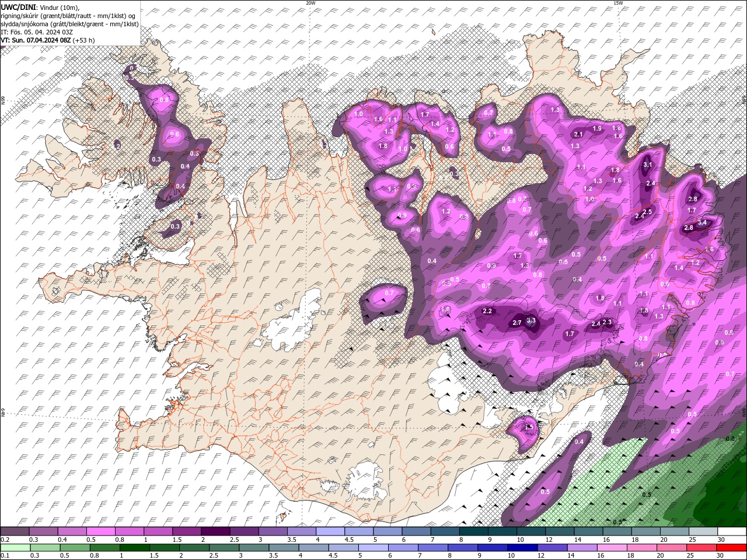The height and width of the screenshot is (560, 747).
Task: Click the darkest purple 2 snow legend swatch
Action: 216,531
